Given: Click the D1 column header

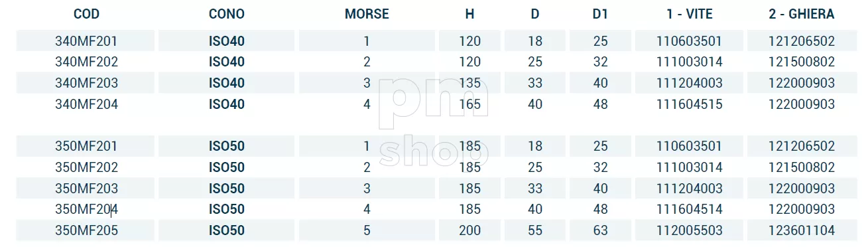Looking at the screenshot, I should coord(600,14).
